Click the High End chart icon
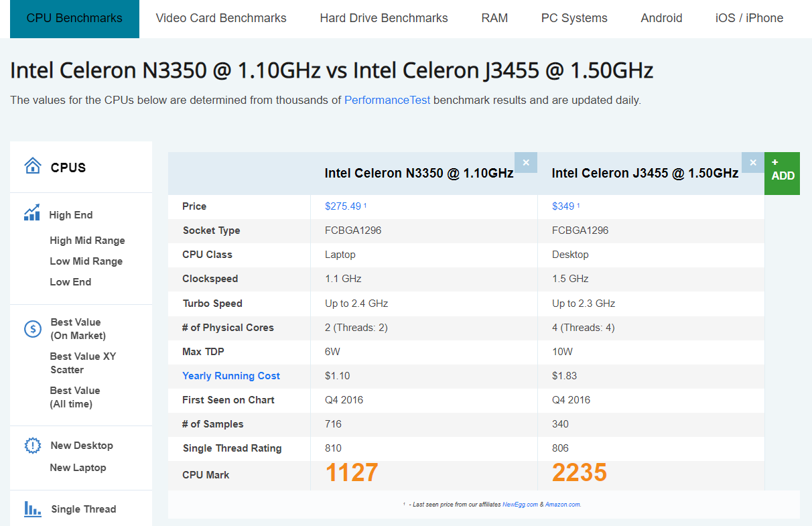The height and width of the screenshot is (526, 812). (x=32, y=213)
